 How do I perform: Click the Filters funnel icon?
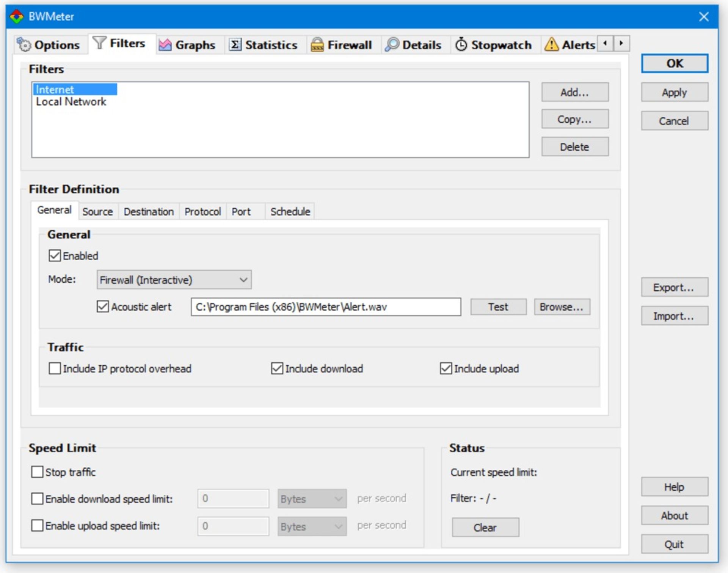pos(99,43)
